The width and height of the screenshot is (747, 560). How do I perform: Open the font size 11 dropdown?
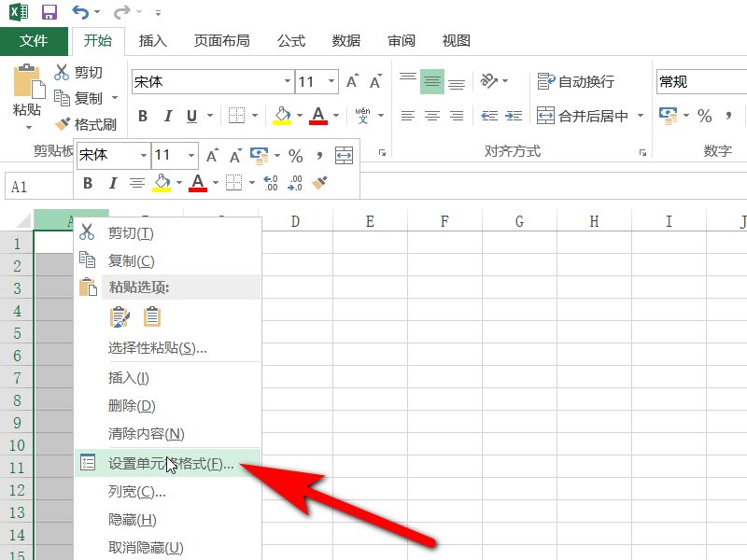331,81
